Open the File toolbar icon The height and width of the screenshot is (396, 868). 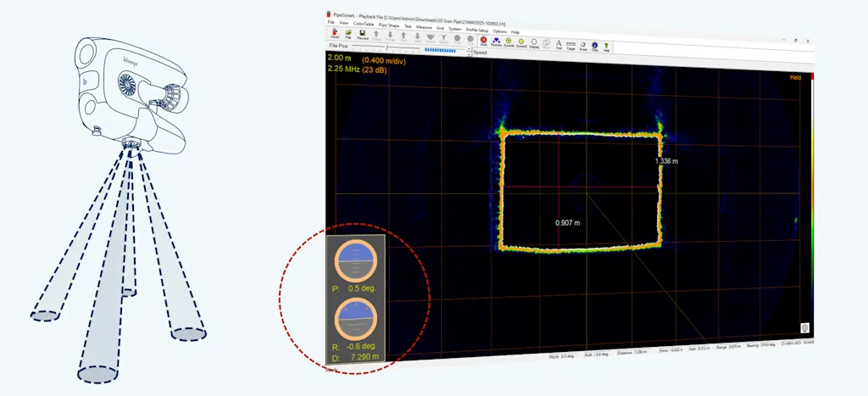tap(348, 34)
